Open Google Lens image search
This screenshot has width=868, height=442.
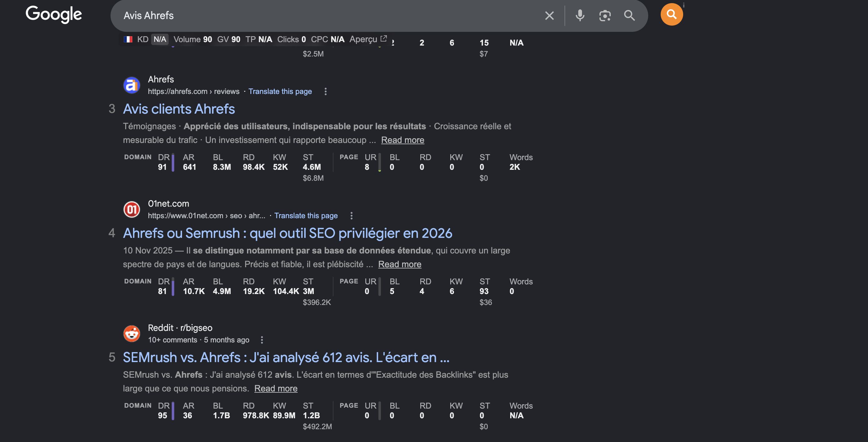click(605, 16)
